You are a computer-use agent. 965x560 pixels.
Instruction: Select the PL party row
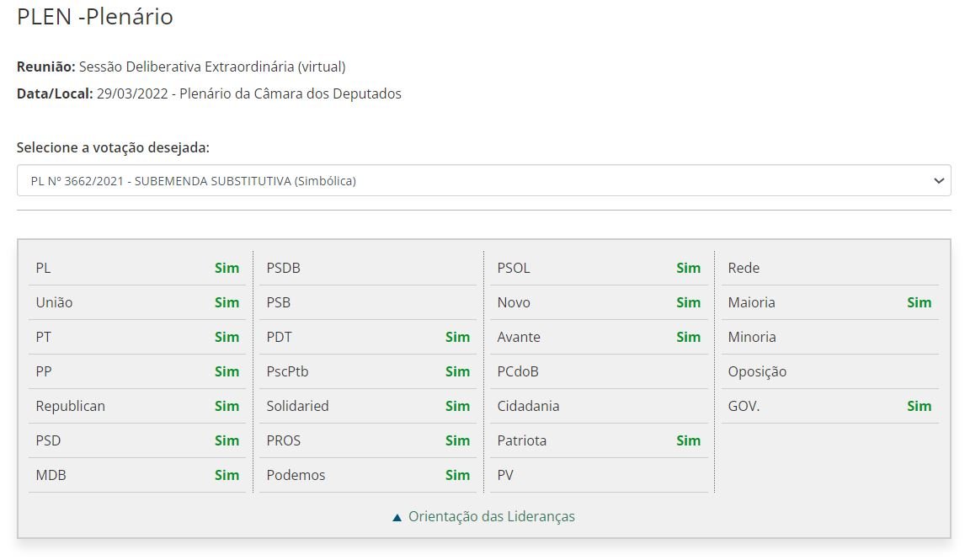click(137, 269)
